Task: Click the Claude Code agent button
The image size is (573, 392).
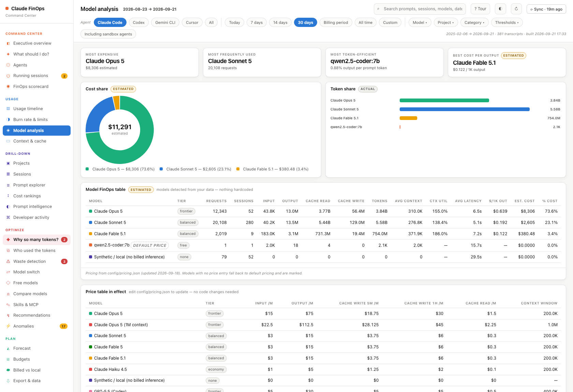Action: point(110,22)
